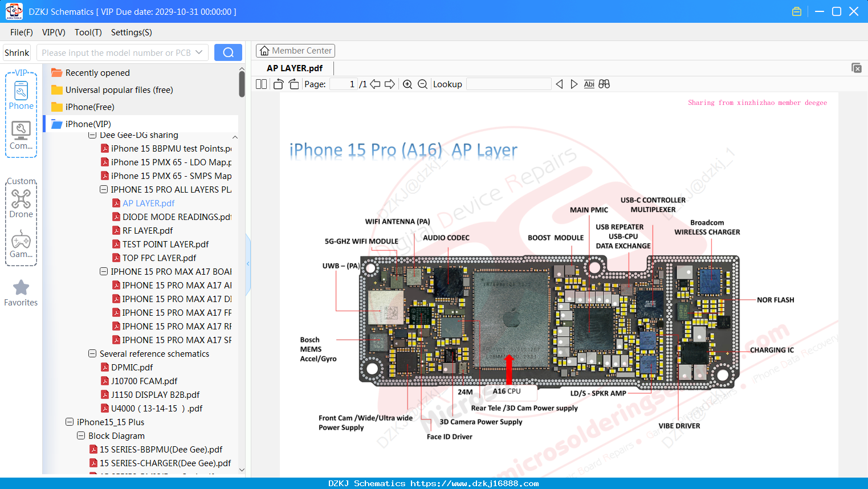Find previous lookup match
The height and width of the screenshot is (489, 868).
click(x=559, y=84)
